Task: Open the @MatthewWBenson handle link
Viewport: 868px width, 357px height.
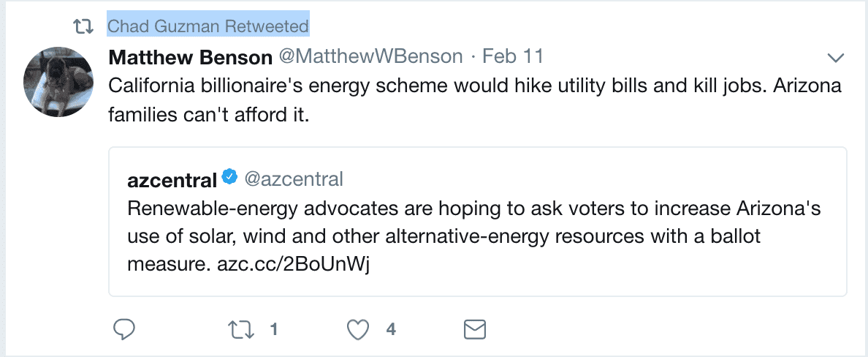Action: [370, 56]
